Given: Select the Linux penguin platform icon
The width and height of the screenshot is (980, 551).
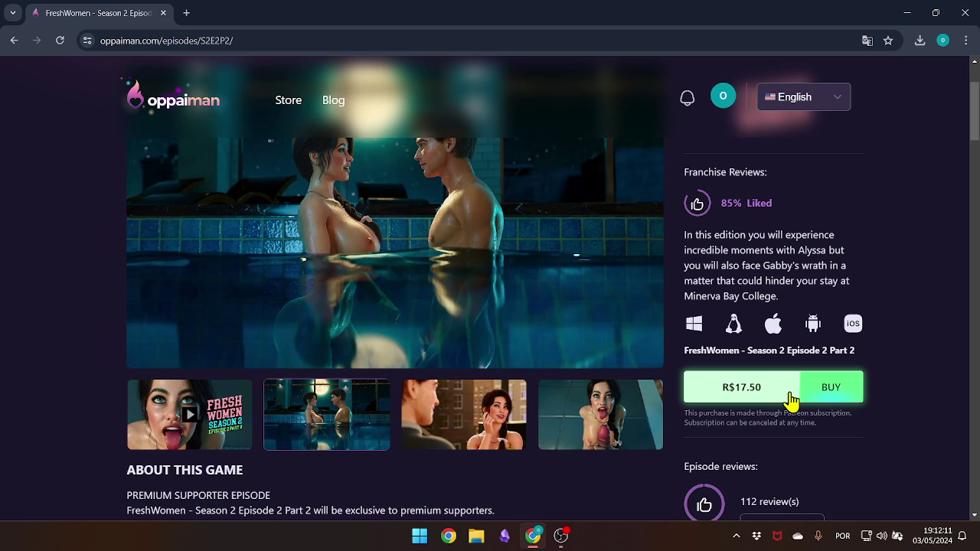Looking at the screenshot, I should coord(733,324).
